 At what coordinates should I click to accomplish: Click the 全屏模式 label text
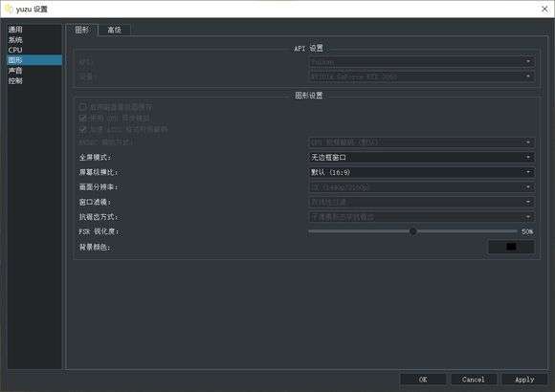[95, 158]
